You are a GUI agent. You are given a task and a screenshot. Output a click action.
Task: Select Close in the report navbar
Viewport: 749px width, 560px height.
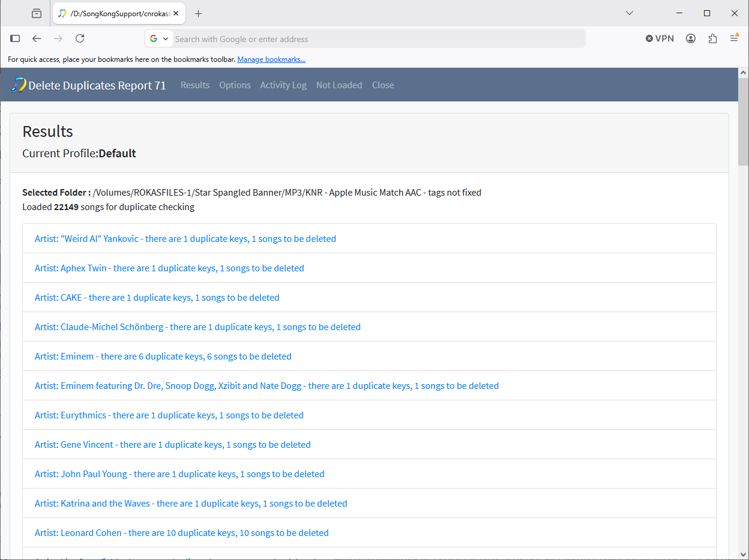pos(383,85)
